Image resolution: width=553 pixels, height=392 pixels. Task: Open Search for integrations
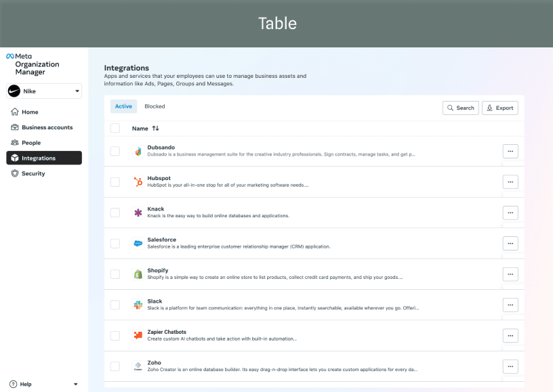pos(460,107)
